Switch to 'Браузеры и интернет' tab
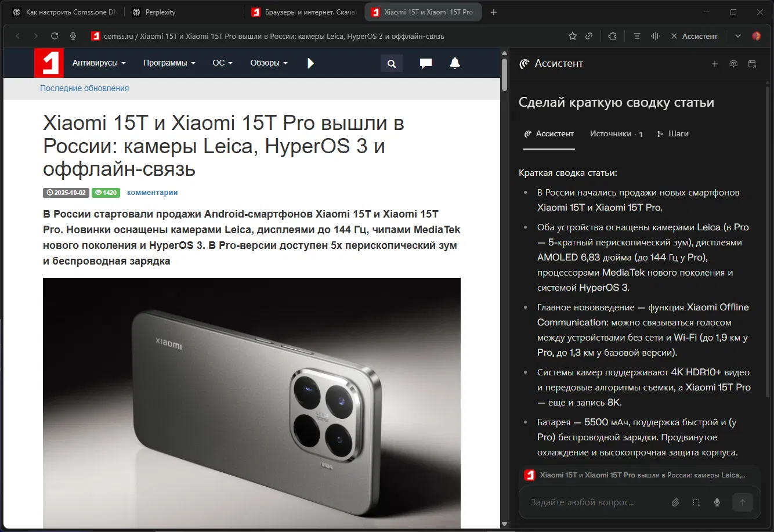This screenshot has height=532, width=774. (x=304, y=12)
